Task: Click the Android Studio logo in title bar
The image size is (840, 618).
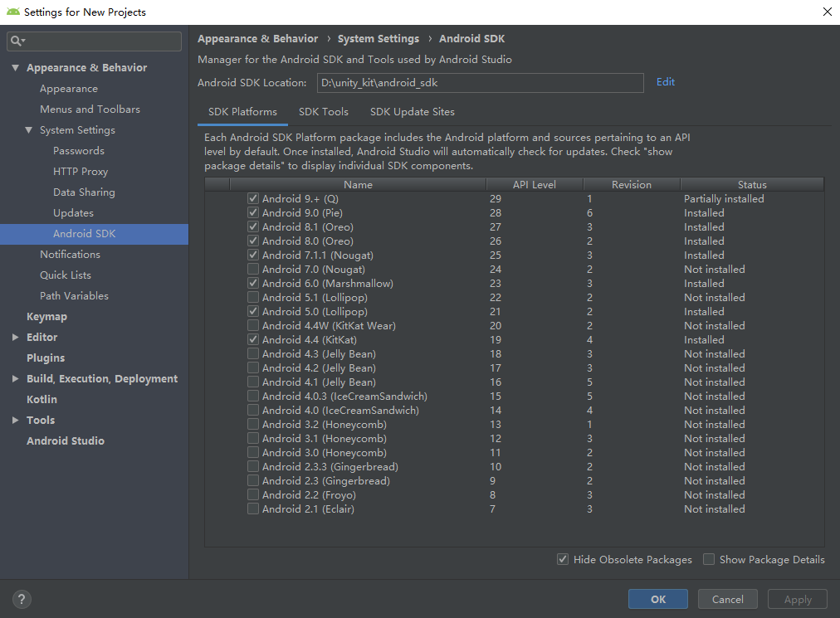Action: pyautogui.click(x=12, y=12)
